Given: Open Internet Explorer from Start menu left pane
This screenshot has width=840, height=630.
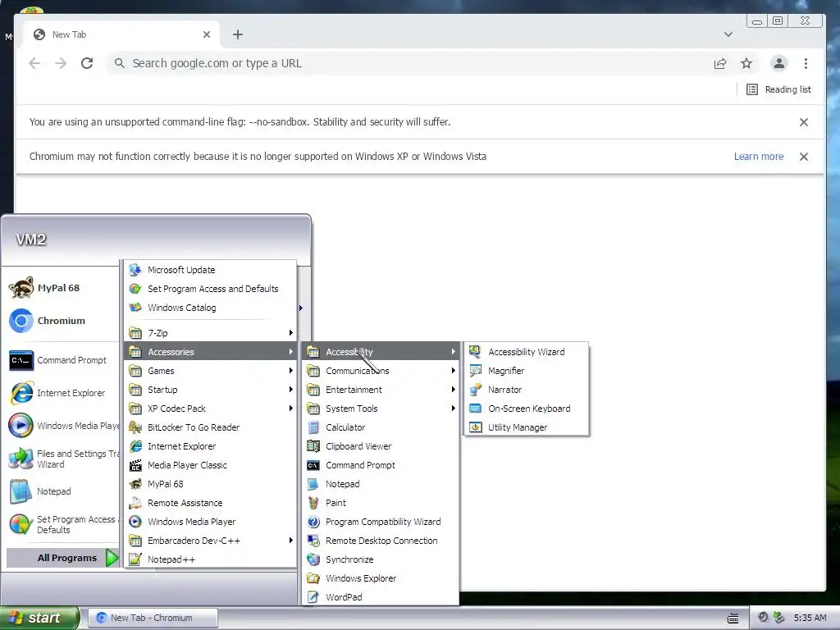Looking at the screenshot, I should (62, 393).
